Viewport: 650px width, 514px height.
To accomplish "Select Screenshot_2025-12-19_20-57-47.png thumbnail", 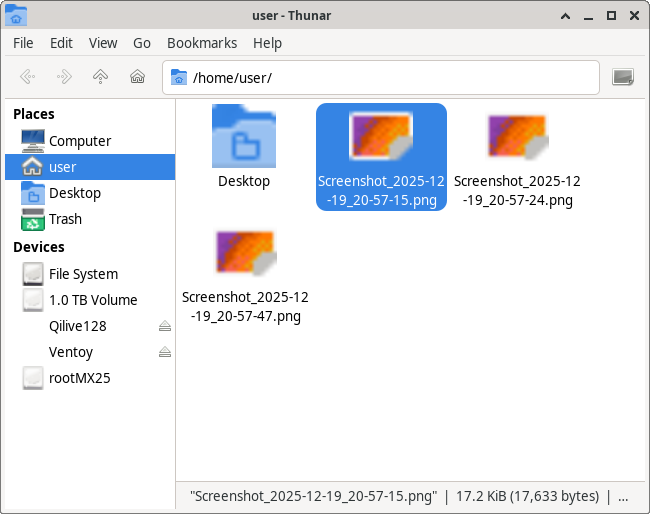I will [x=245, y=254].
